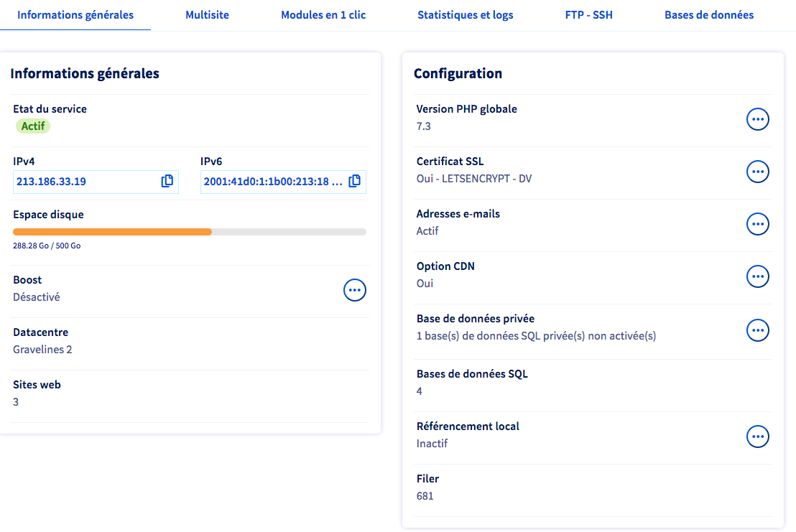
Task: Open the Bases de données tab
Action: click(709, 15)
